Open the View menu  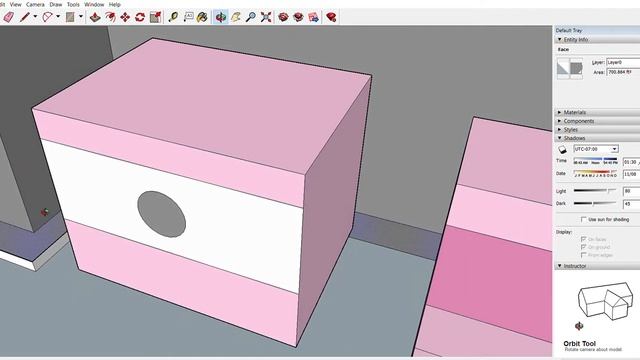coord(16,4)
